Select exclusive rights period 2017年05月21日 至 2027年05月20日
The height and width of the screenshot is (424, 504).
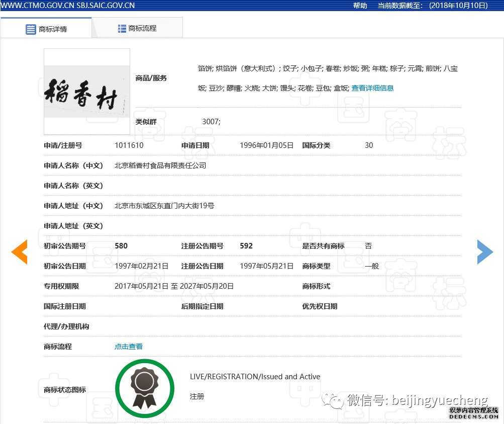(x=174, y=286)
